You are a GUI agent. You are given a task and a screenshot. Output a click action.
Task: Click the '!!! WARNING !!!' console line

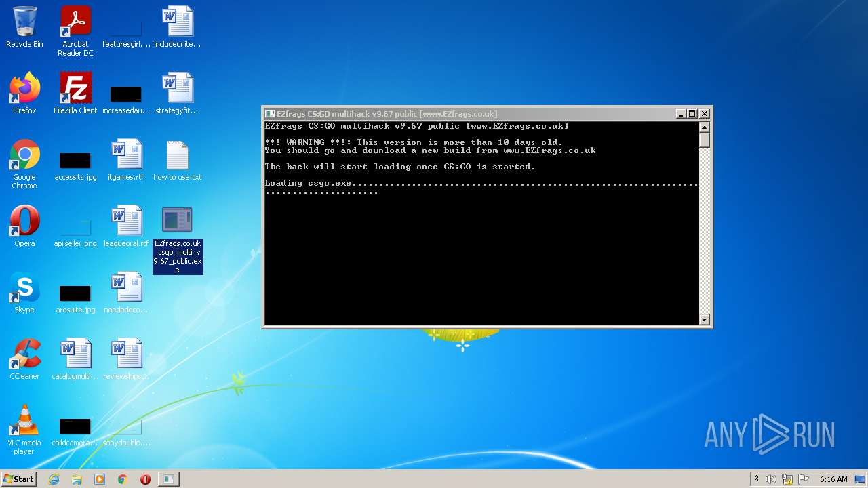(x=414, y=142)
